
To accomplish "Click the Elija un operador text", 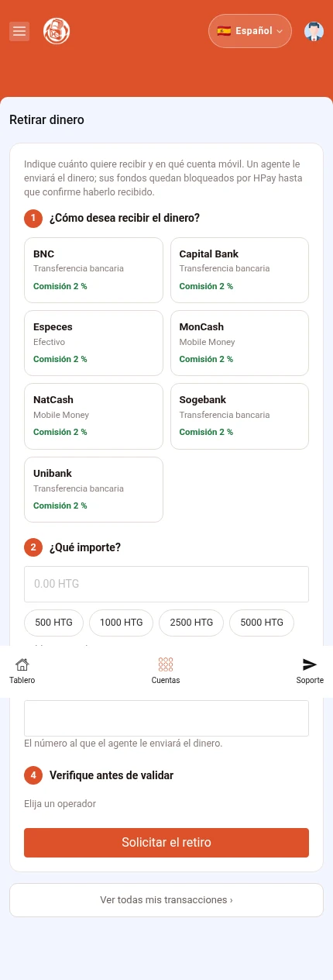I will [x=60, y=804].
